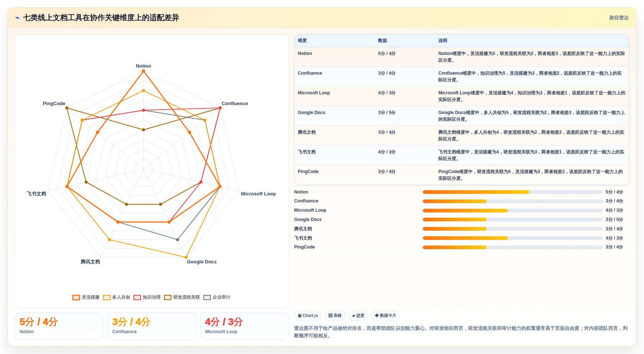Click the footnote paragraph starting 雷达图不用于
This screenshot has height=354, width=644.
[x=461, y=332]
